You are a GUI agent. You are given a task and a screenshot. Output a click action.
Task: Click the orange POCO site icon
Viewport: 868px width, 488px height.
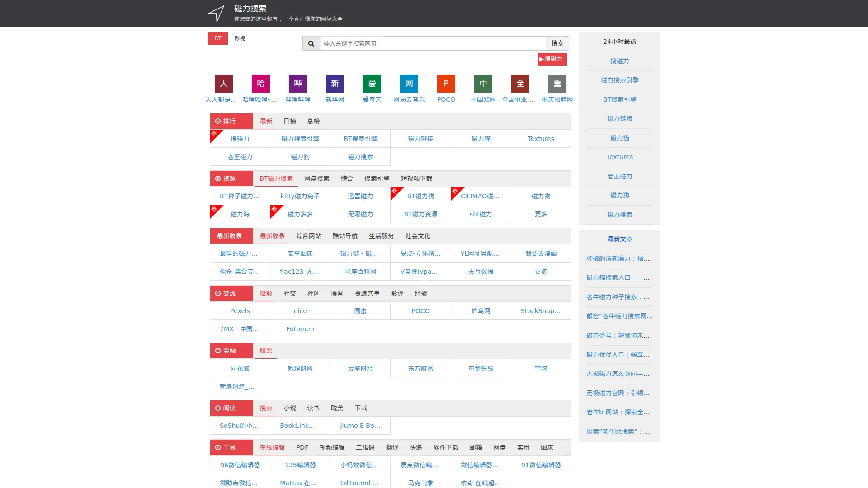446,84
